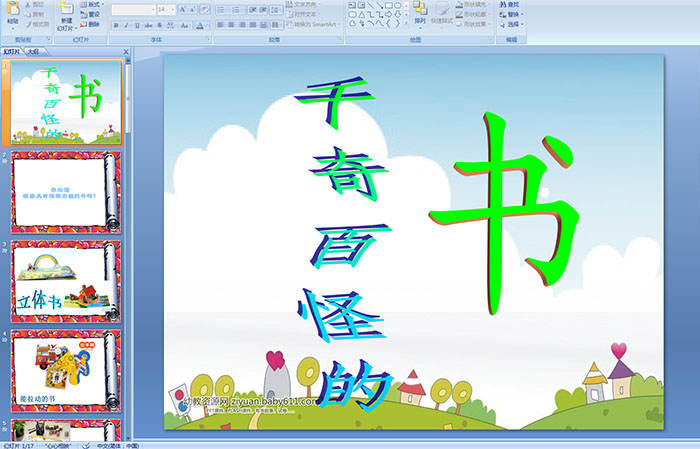Viewport: 700px width, 449px height.
Task: Toggle Text Shadow formatting
Action: [159, 25]
